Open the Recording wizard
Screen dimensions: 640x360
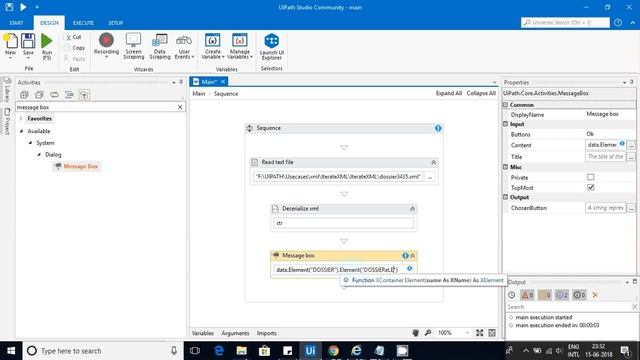click(x=106, y=45)
